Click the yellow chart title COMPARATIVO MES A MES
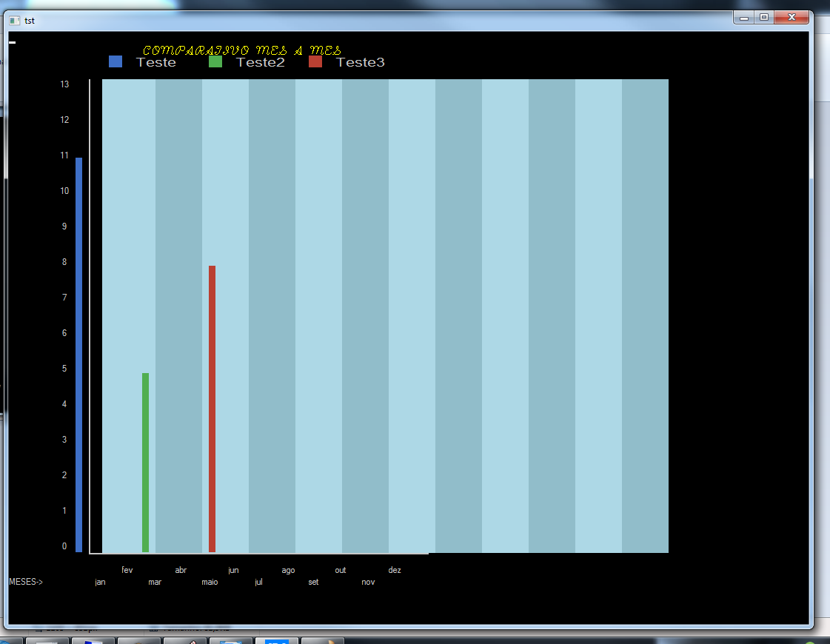 pos(242,50)
